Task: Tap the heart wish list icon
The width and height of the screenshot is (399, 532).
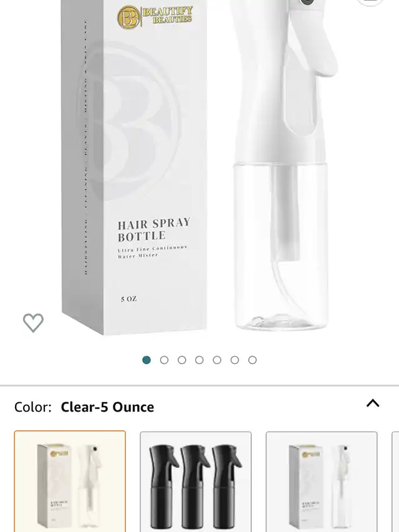Action: 33,322
